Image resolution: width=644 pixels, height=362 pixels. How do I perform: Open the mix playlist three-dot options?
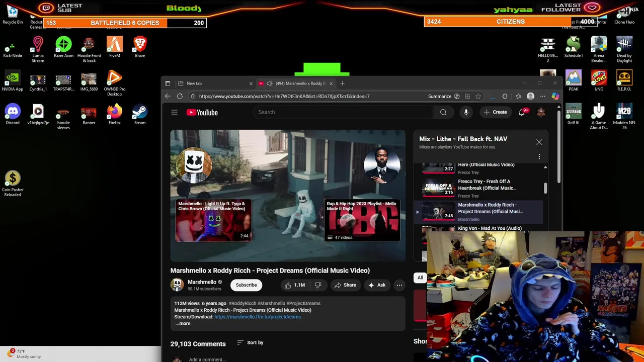pos(539,156)
